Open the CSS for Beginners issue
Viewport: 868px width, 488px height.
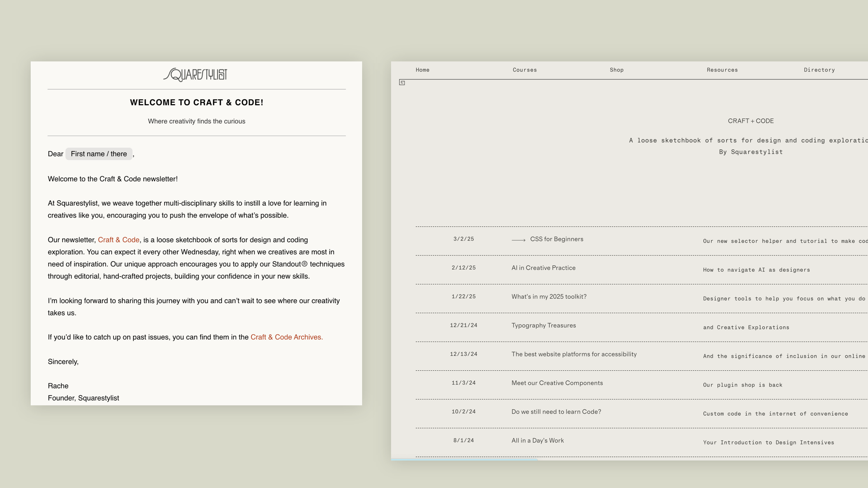(556, 239)
